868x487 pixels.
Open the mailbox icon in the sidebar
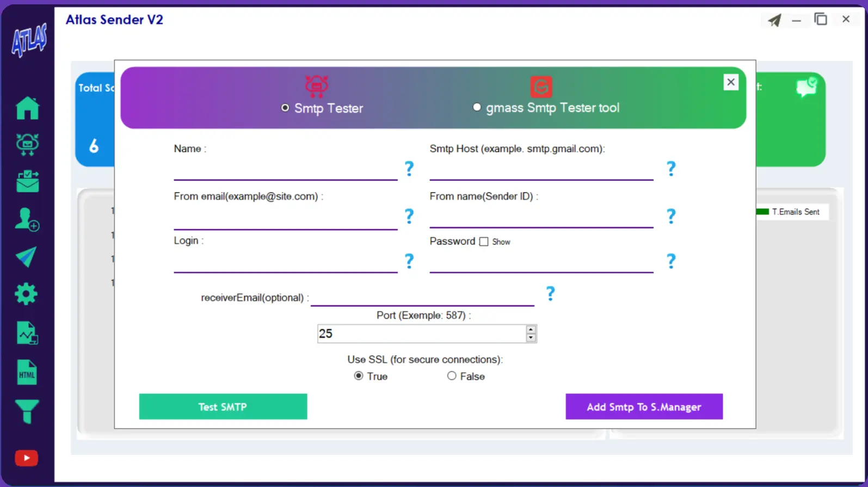[x=27, y=181]
